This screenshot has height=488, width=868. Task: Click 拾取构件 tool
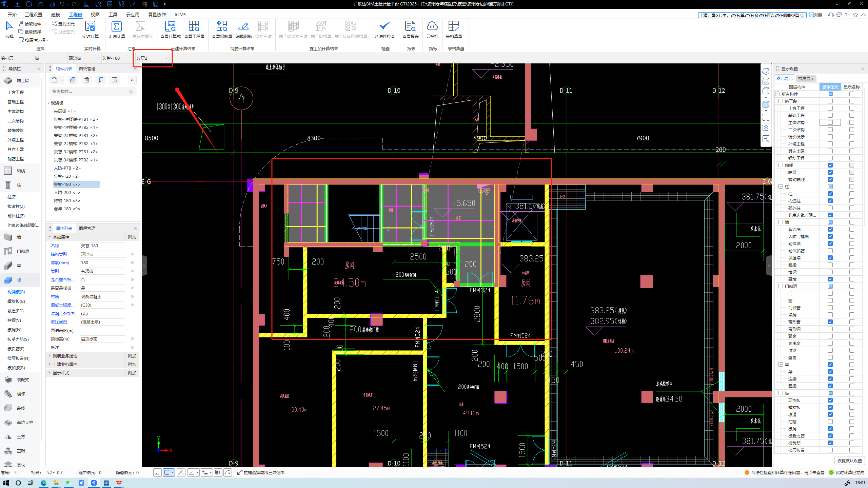[x=30, y=24]
